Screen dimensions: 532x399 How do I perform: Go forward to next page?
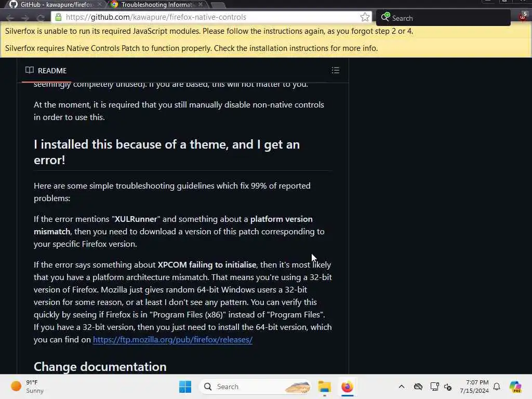[25, 18]
